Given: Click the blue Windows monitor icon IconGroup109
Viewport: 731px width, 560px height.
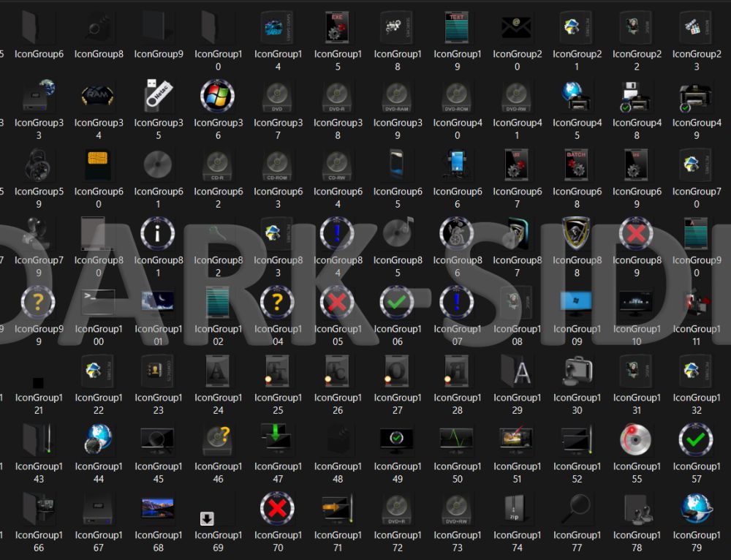Looking at the screenshot, I should tap(577, 302).
